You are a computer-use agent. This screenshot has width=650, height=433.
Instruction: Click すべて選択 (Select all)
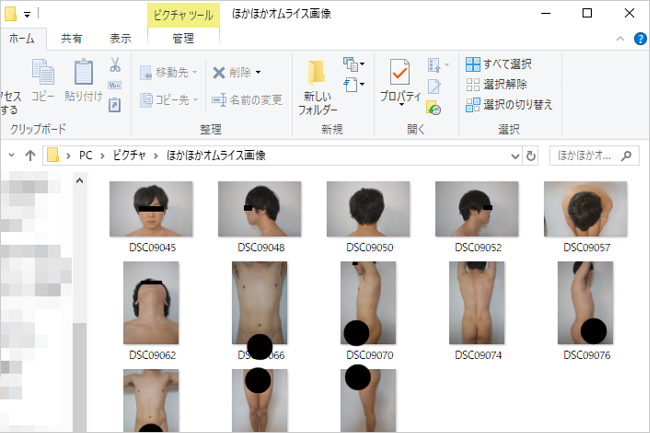click(x=499, y=65)
